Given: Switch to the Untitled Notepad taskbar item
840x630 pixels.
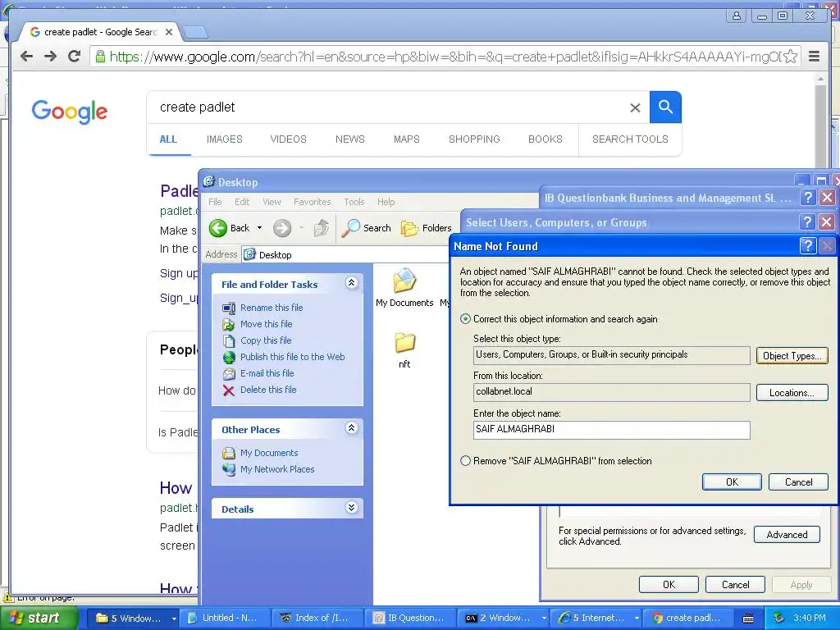Looking at the screenshot, I should coord(224,619).
